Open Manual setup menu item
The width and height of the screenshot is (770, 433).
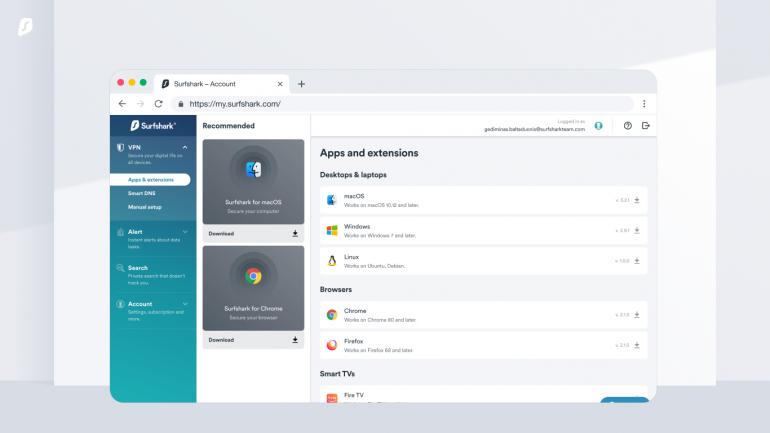click(144, 207)
